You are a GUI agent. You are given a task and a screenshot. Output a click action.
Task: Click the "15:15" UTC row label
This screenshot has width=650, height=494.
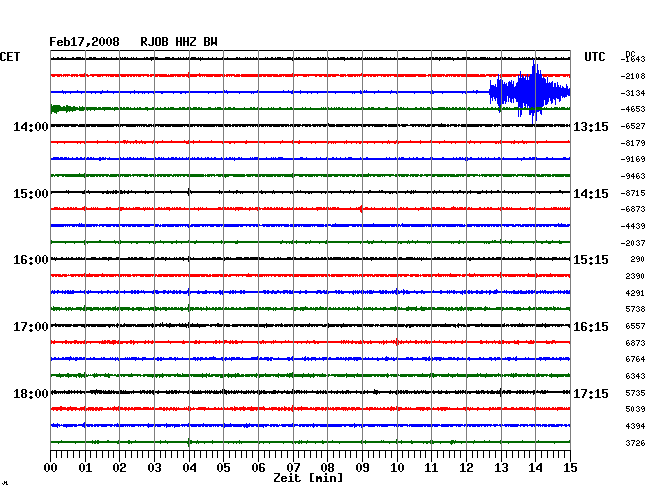click(591, 260)
